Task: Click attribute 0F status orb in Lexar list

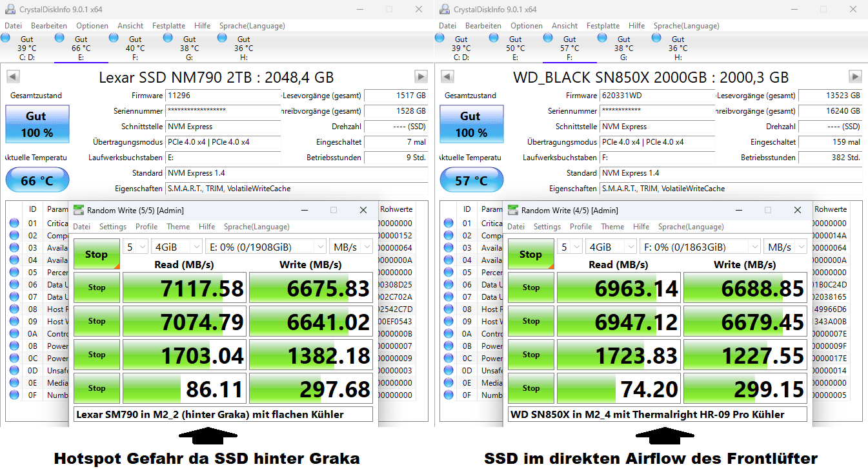Action: [x=14, y=395]
